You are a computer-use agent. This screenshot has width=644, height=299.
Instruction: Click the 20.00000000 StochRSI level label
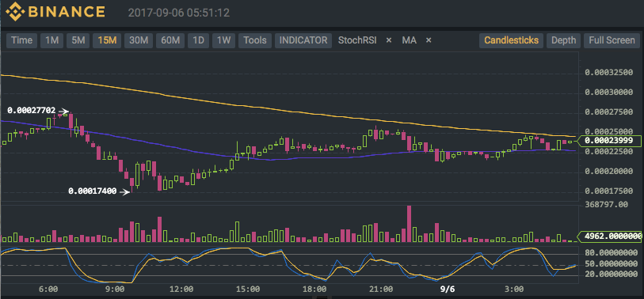[x=612, y=274]
